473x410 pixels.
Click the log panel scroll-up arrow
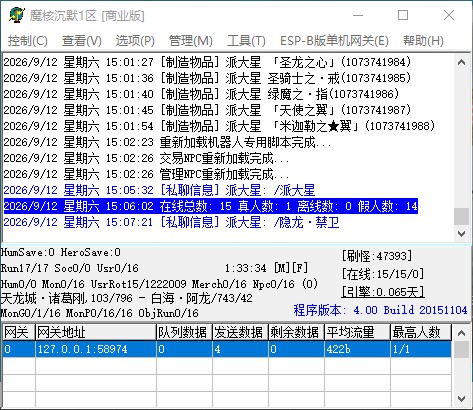(x=461, y=62)
